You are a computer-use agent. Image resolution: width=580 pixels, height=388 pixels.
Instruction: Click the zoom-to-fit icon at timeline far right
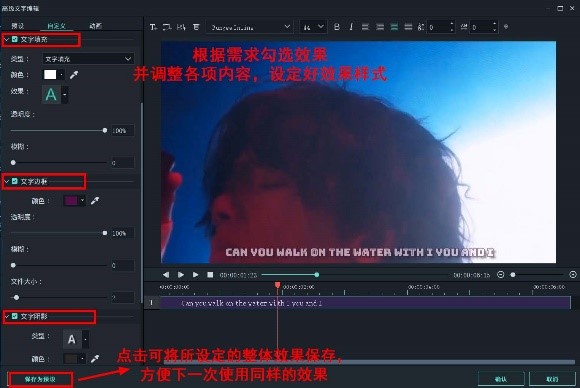point(573,274)
